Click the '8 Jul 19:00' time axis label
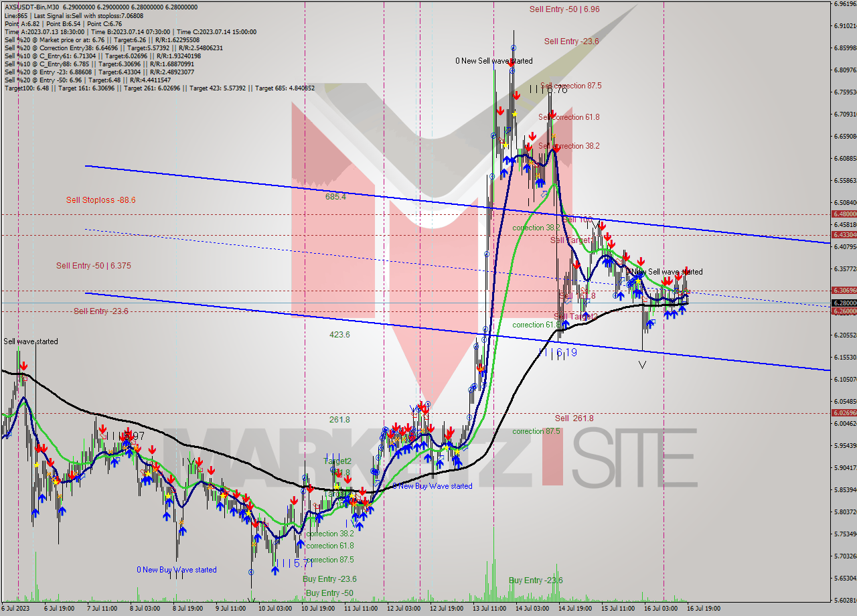857x616 pixels. 187,609
